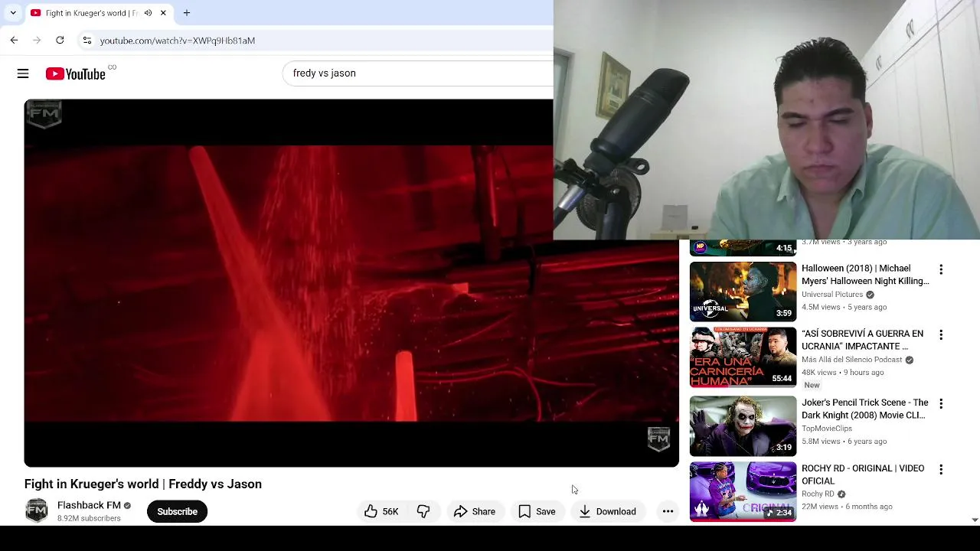Open ROCHY RD - ORIGINAL video title

click(863, 474)
